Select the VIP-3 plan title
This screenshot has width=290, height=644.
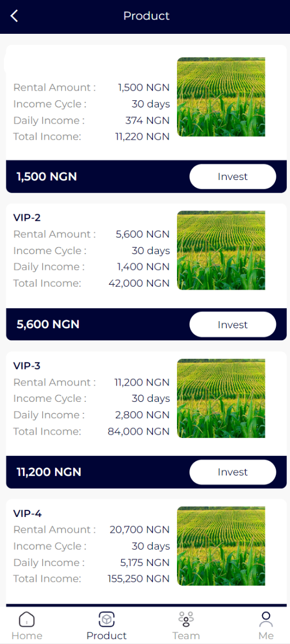point(27,365)
